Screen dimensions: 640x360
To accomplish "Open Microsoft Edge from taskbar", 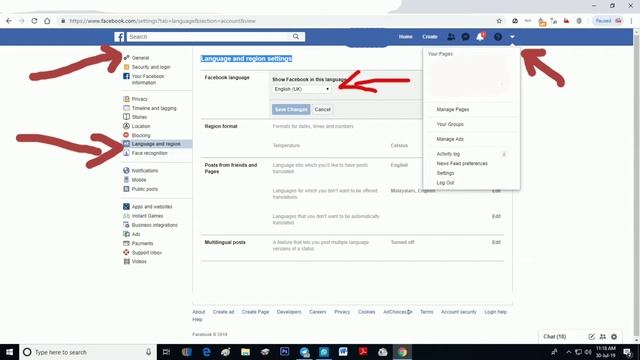I will [206, 352].
